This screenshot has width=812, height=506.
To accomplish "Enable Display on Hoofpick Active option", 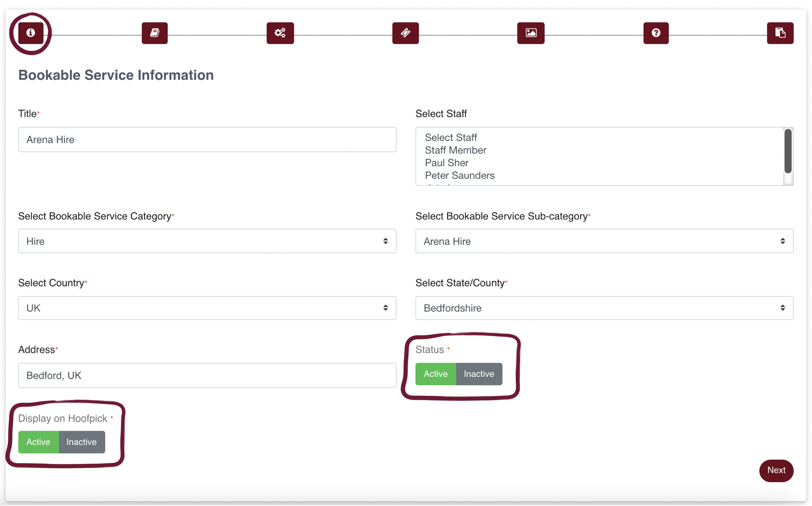I will (38, 442).
